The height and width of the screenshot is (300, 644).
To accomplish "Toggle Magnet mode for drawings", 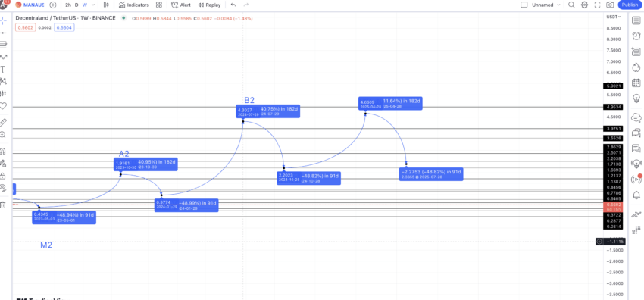I will click(x=3, y=151).
